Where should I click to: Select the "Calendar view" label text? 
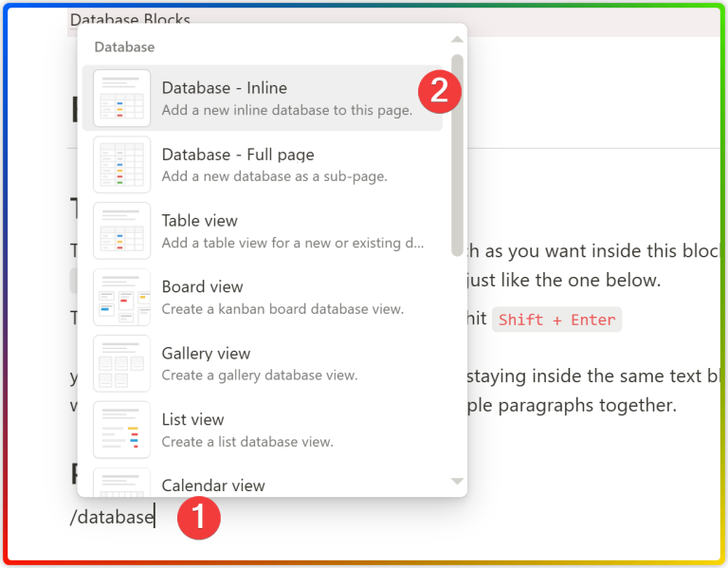(213, 486)
